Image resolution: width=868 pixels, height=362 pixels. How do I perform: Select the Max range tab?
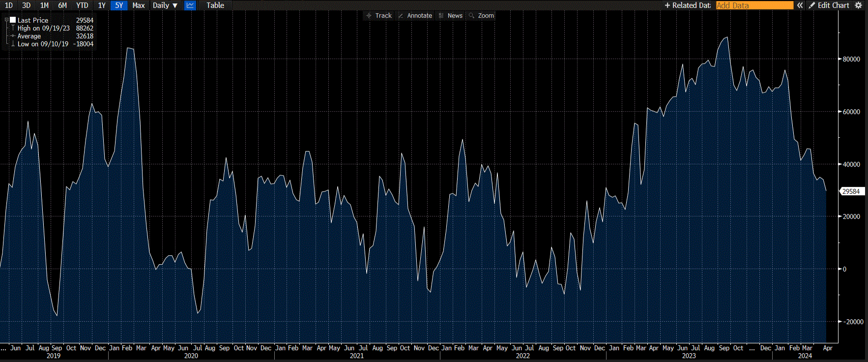139,5
